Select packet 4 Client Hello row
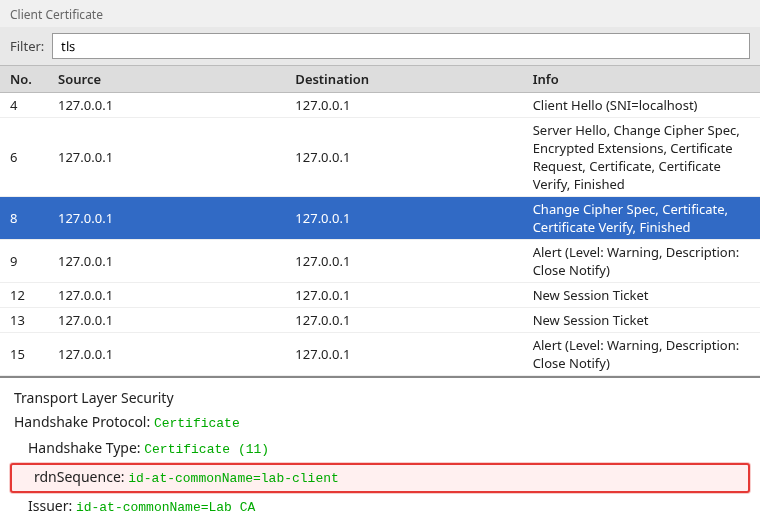Viewport: 760px width, 528px height. click(380, 105)
